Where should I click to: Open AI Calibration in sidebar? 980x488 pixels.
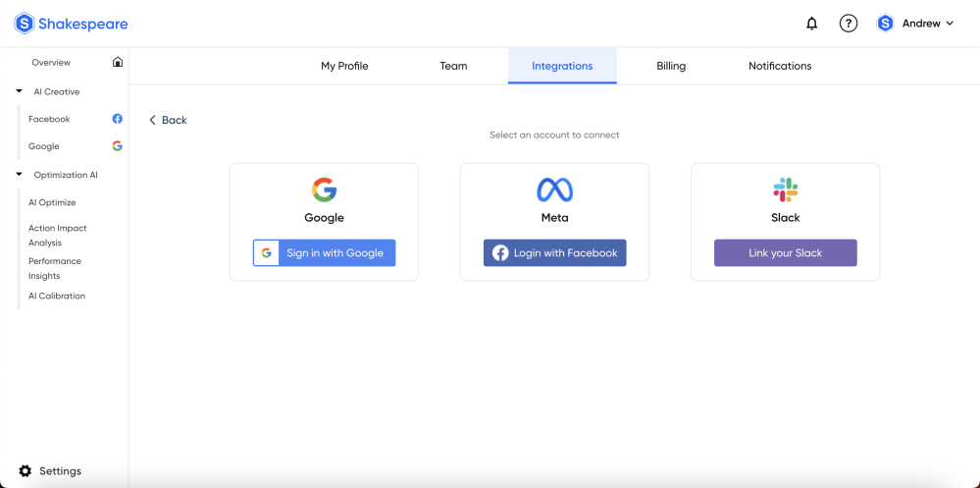click(x=57, y=296)
